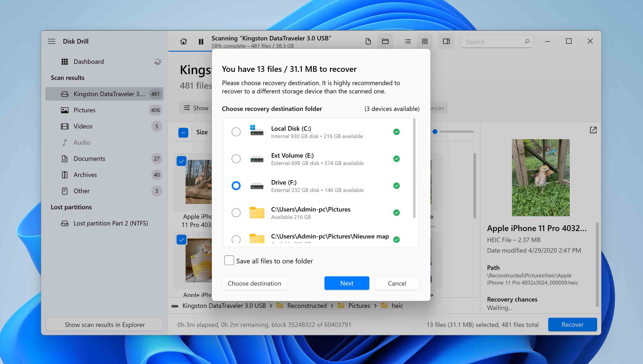643x364 pixels.
Task: Select Kingston DataTraveler scan result
Action: pos(104,94)
